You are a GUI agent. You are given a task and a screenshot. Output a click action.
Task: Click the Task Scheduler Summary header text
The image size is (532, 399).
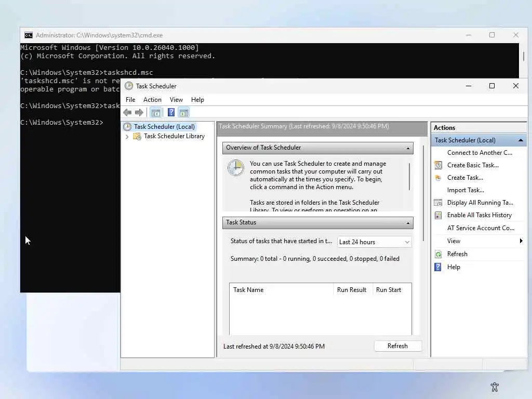point(304,126)
